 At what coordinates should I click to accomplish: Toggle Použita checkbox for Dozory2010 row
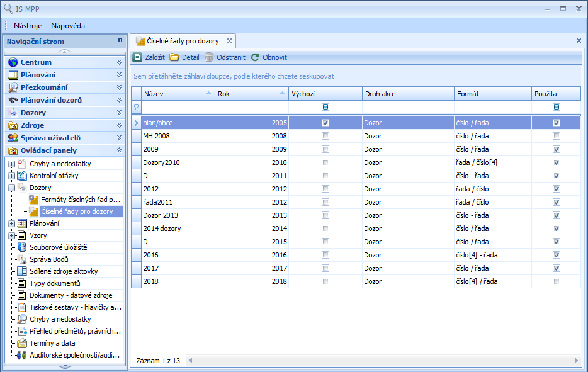click(557, 162)
